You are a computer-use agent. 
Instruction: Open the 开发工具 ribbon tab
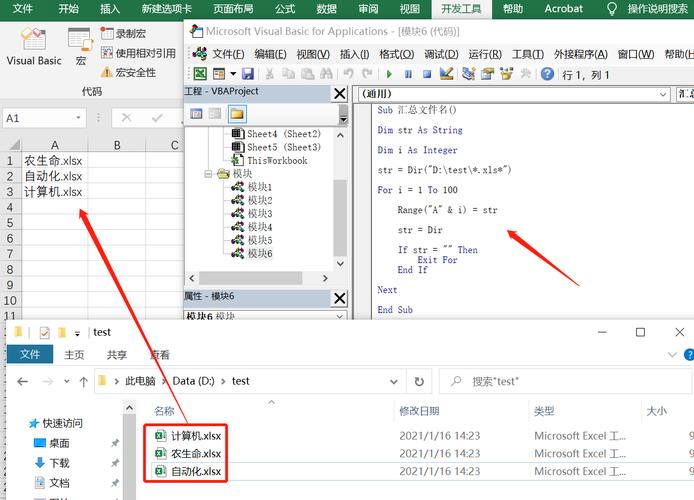(461, 9)
